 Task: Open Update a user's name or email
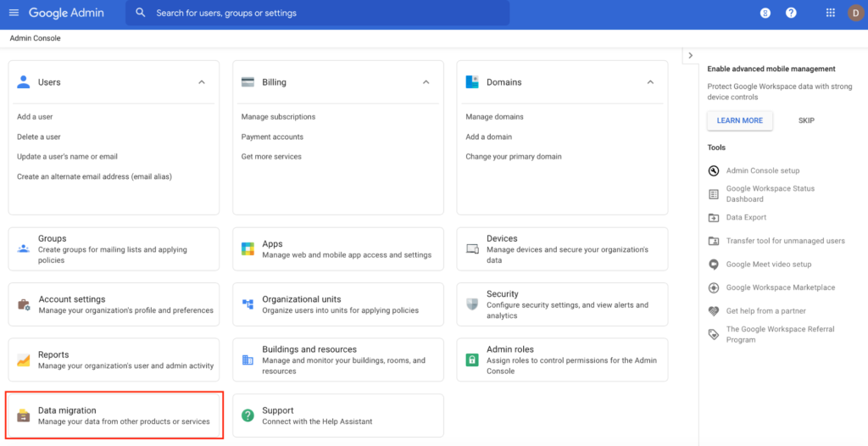pyautogui.click(x=67, y=157)
